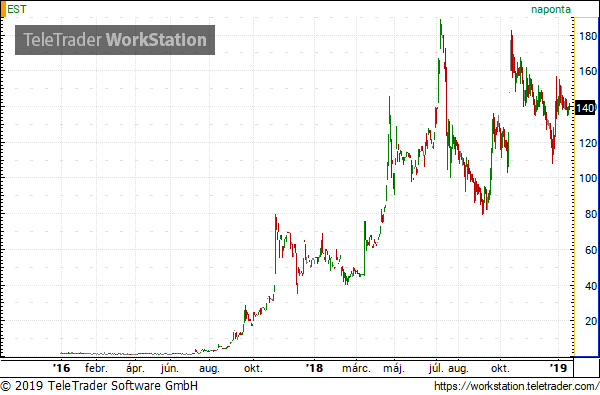Click the price axis label 160
600x395 pixels.
[589, 71]
